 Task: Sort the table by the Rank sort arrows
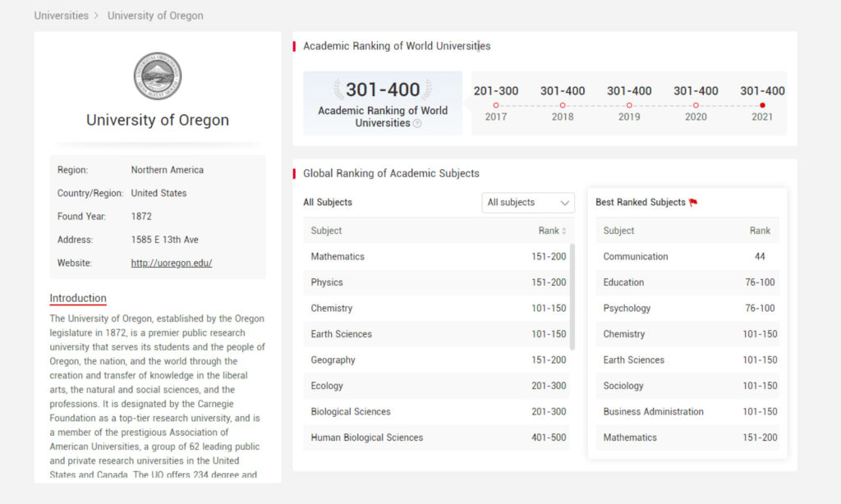(563, 231)
